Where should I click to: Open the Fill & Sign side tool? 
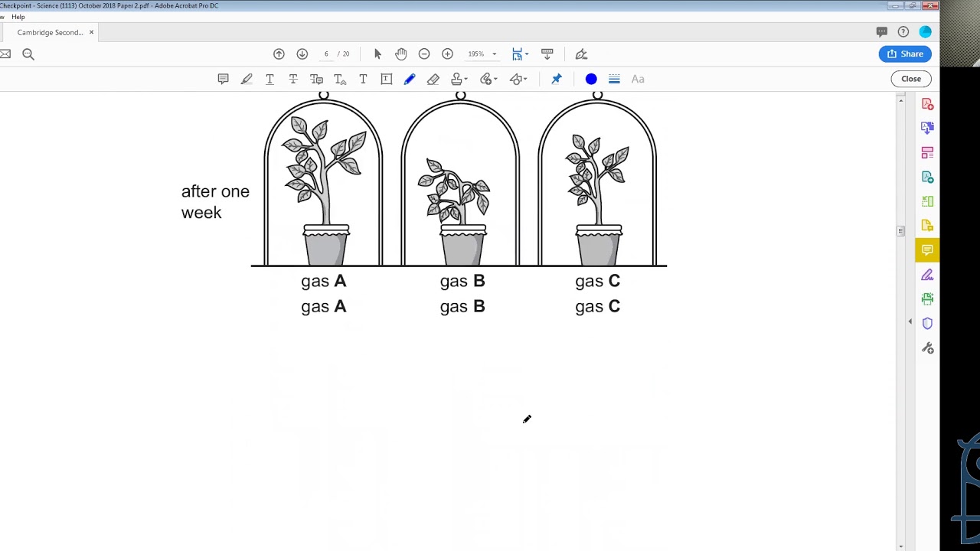(927, 275)
